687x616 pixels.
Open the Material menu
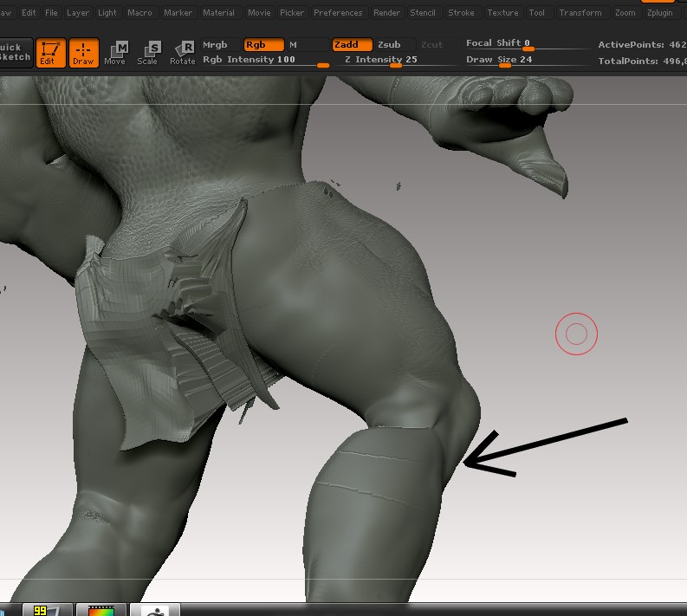click(218, 13)
